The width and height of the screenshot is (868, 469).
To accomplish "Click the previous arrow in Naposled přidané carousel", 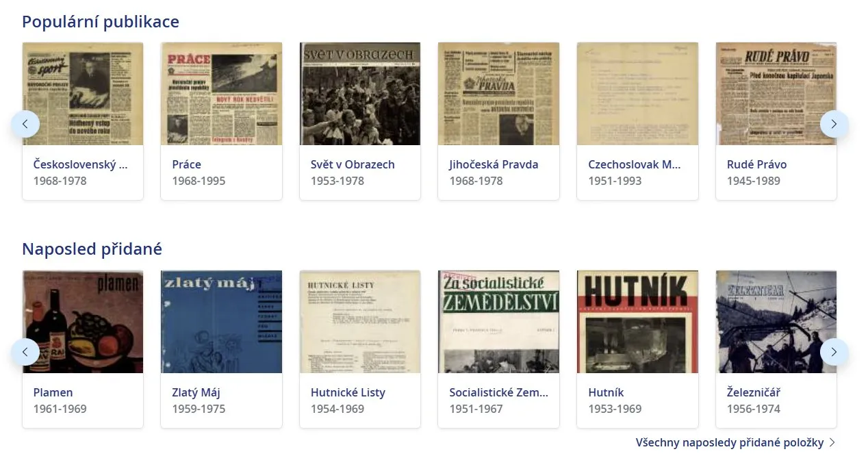I will pyautogui.click(x=25, y=352).
